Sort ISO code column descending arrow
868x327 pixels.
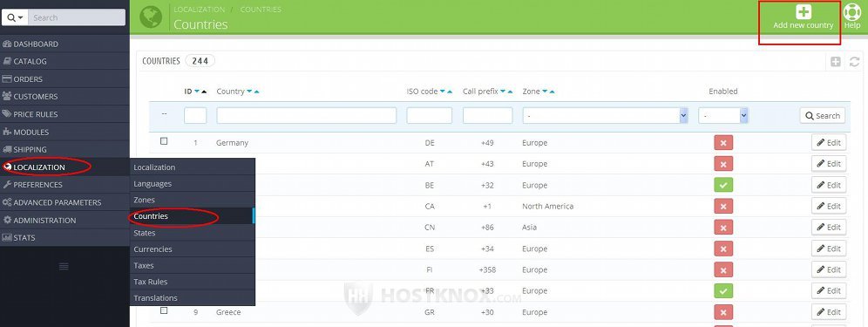click(443, 92)
